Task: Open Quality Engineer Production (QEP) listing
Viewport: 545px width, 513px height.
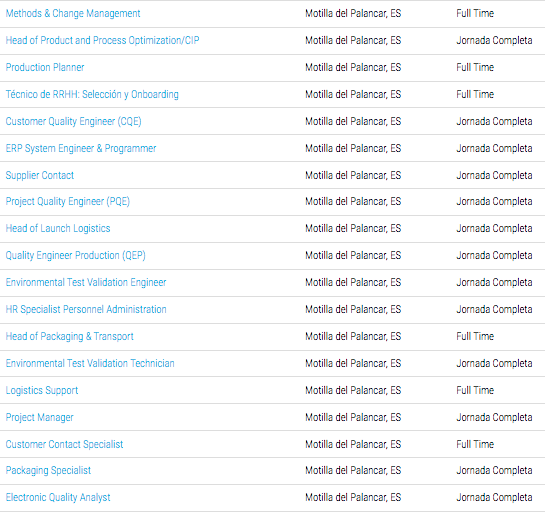Action: click(x=75, y=256)
